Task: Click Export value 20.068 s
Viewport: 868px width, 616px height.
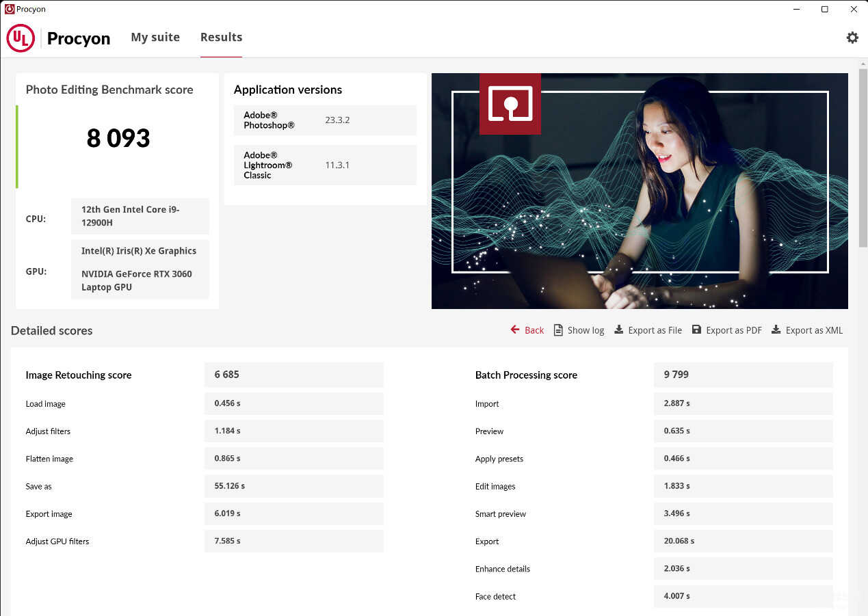Action: click(x=744, y=541)
